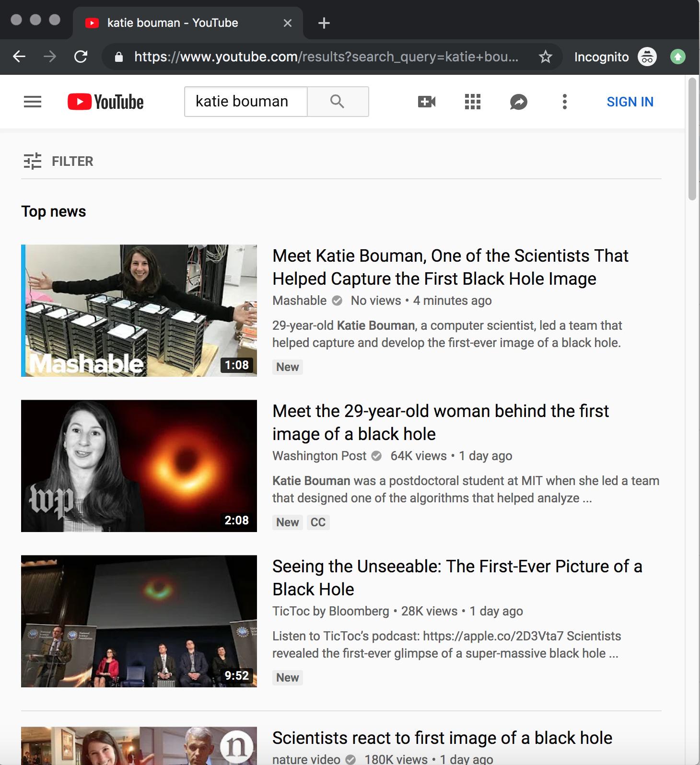Click New badge under Mashable video
The image size is (700, 765).
click(x=288, y=367)
